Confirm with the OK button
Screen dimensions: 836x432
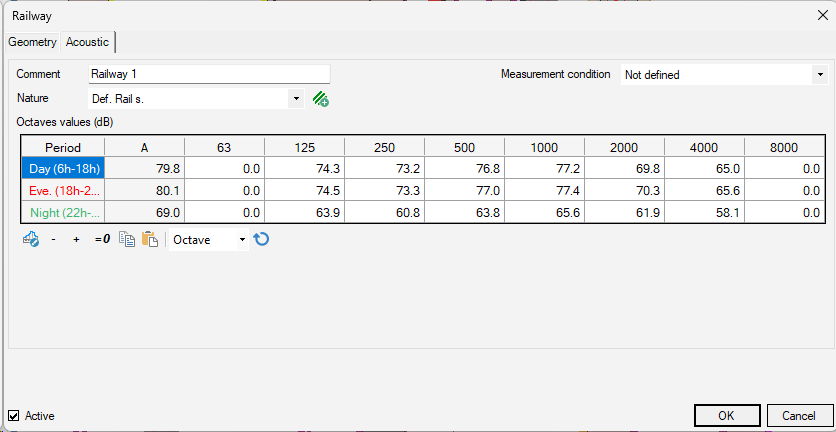[727, 415]
